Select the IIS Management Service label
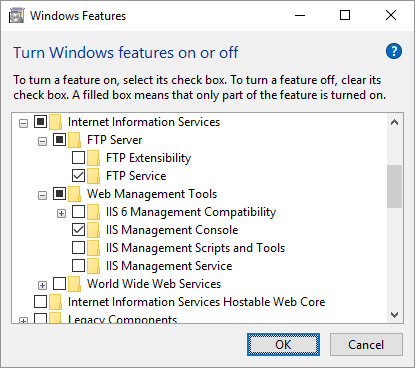The image size is (415, 368). (169, 266)
